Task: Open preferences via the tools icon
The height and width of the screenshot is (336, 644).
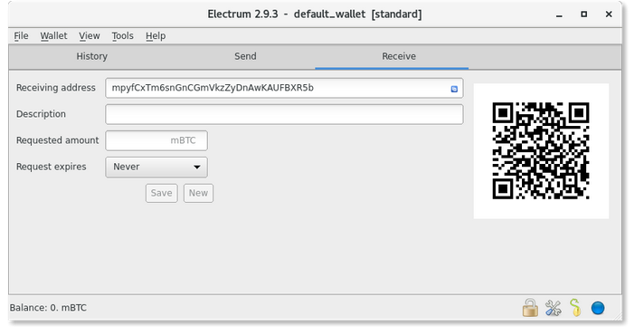Action: coord(553,308)
